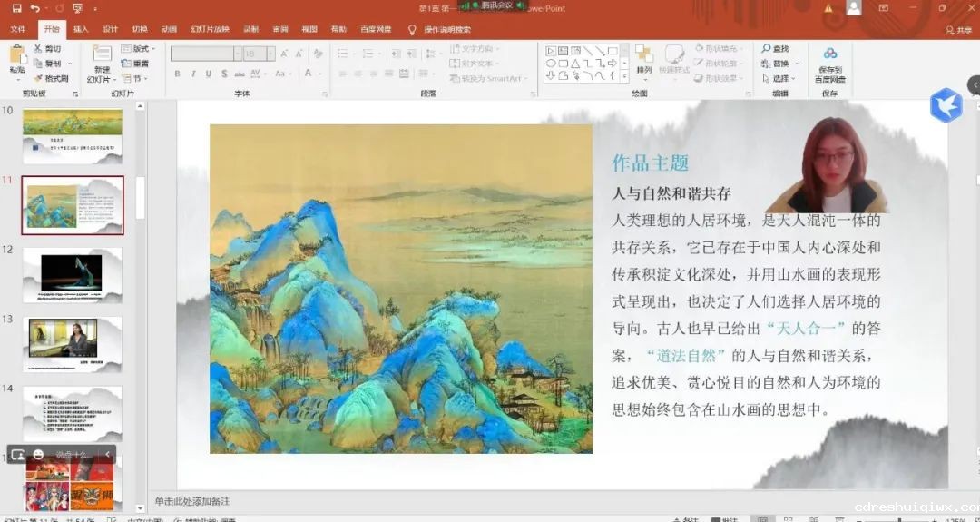
Task: Switch to the Slide Show (幻灯片放映) tab
Action: 210,29
